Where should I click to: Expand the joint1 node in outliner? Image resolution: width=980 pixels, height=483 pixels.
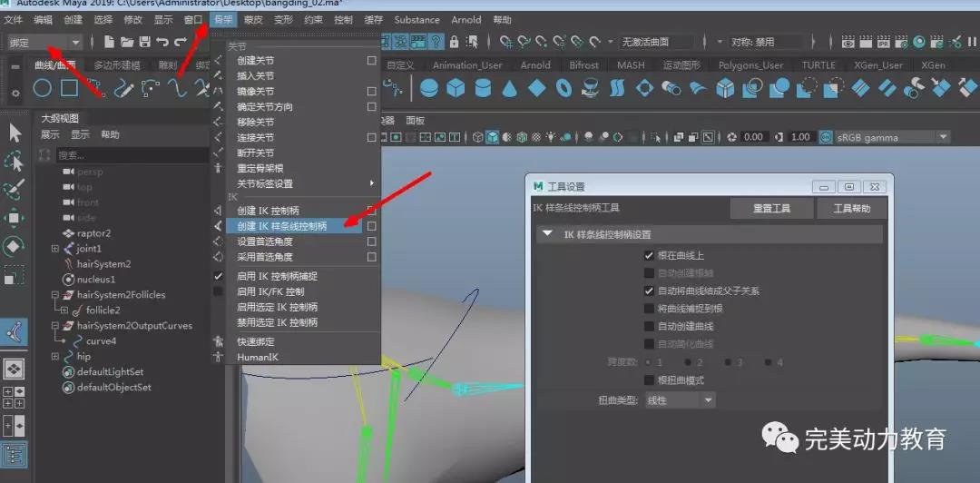coord(55,249)
